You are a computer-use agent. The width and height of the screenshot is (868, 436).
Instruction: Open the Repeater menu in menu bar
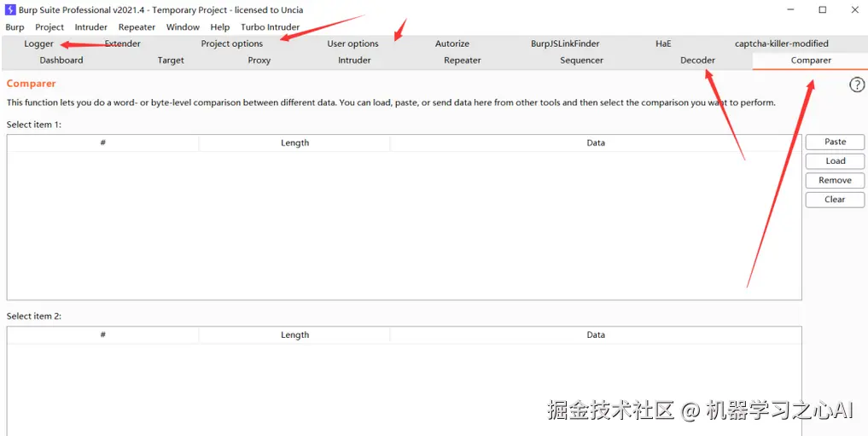(x=137, y=27)
